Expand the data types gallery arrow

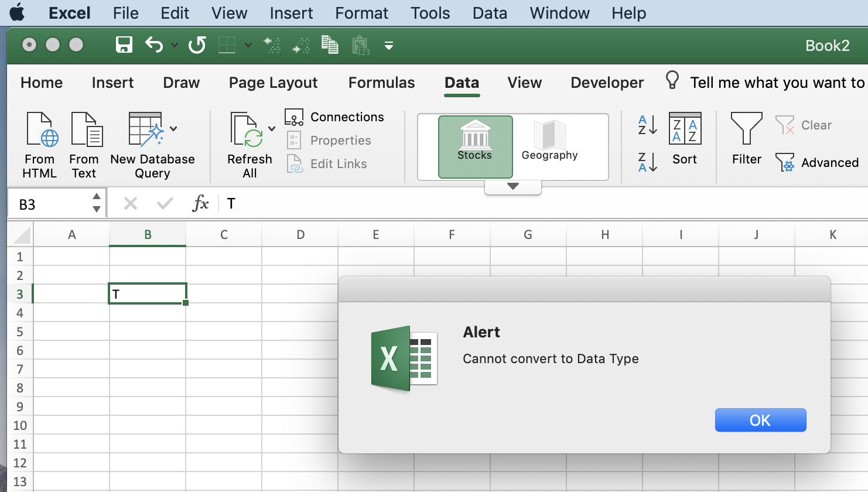513,187
